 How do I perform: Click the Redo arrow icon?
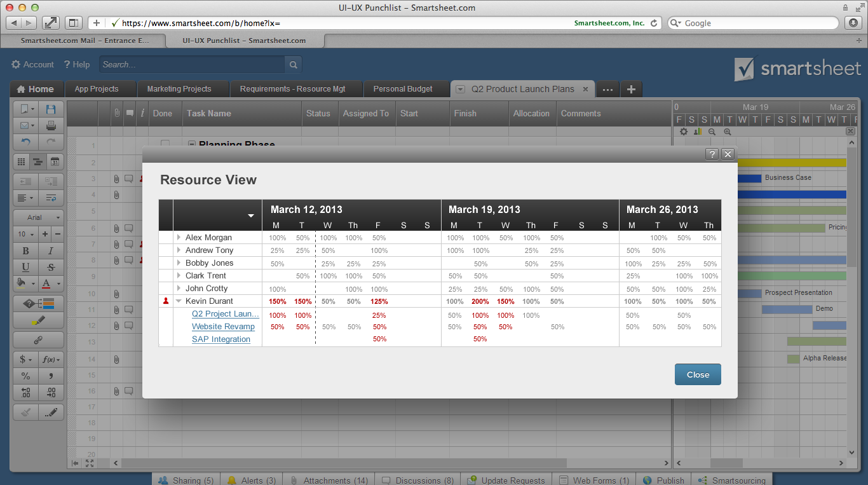pyautogui.click(x=51, y=142)
